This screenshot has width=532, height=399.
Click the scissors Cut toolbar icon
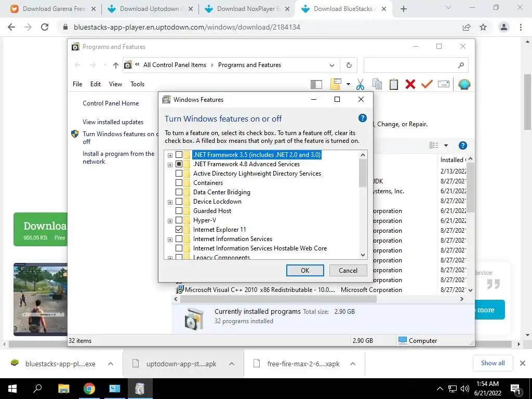tap(360, 84)
